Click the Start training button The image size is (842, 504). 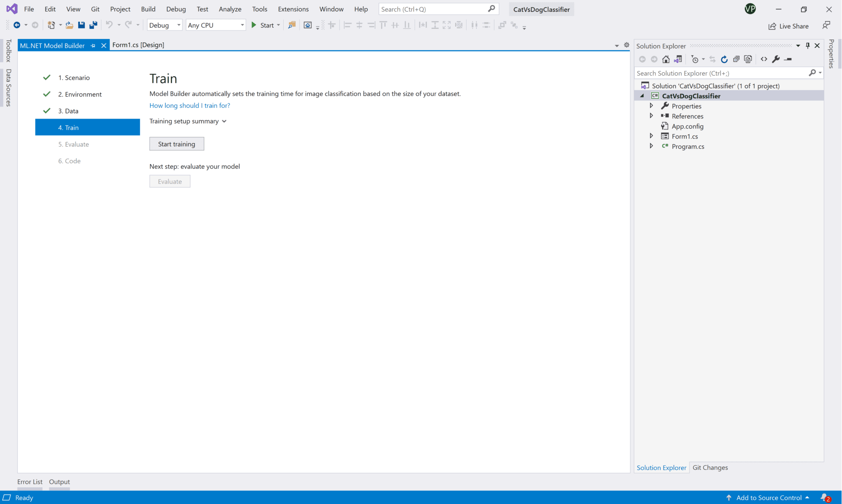tap(176, 144)
